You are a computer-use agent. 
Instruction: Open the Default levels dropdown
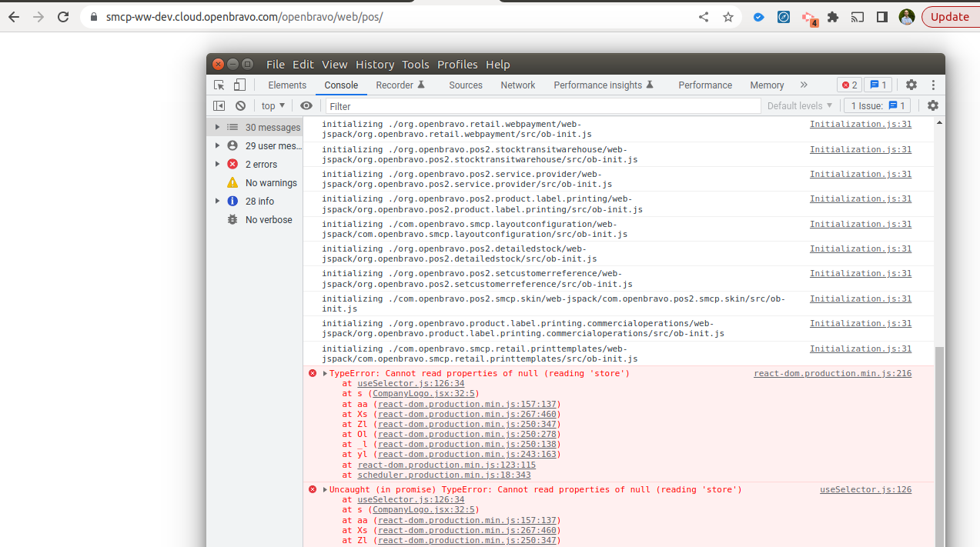[x=800, y=106]
